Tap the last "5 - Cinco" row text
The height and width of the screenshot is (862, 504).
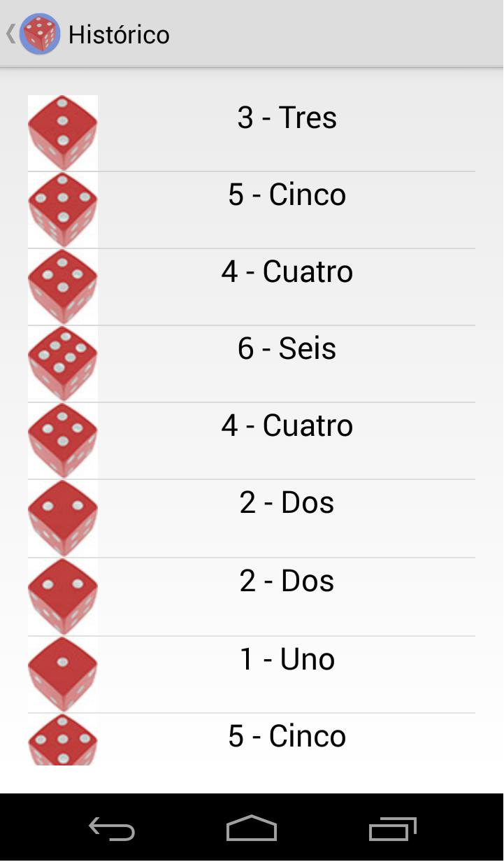(287, 736)
